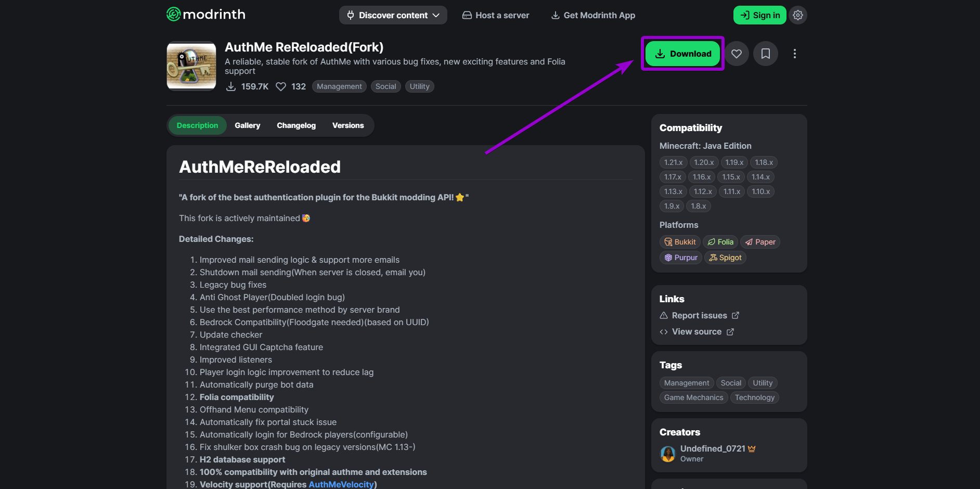
Task: Select the Folia platform chip
Action: 720,242
